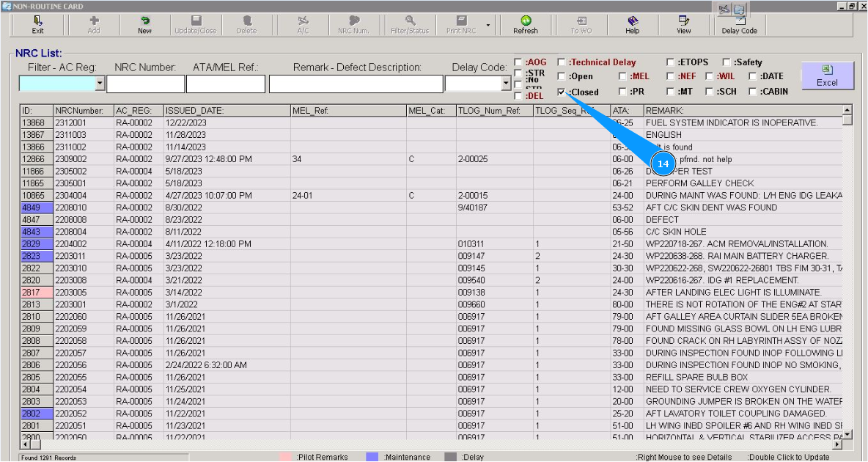Click remark REFILL SPARE BULB BOX
Viewport: 868px width, 462px height.
696,377
